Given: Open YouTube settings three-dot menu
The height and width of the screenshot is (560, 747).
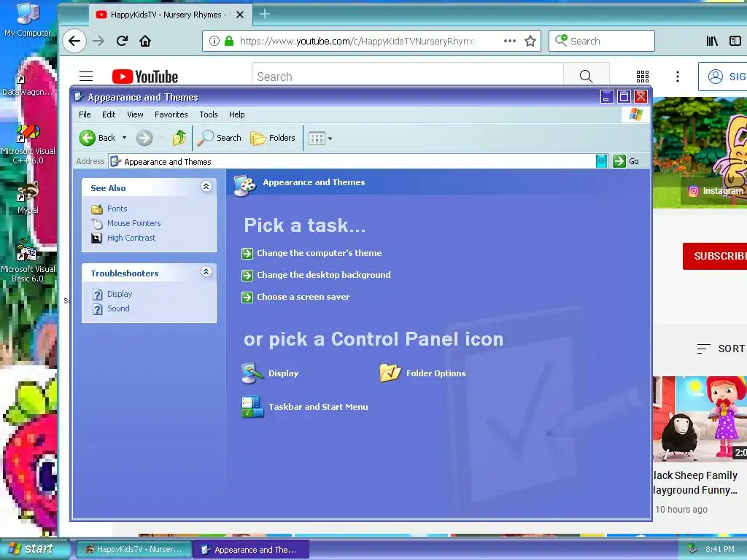Looking at the screenshot, I should click(678, 76).
